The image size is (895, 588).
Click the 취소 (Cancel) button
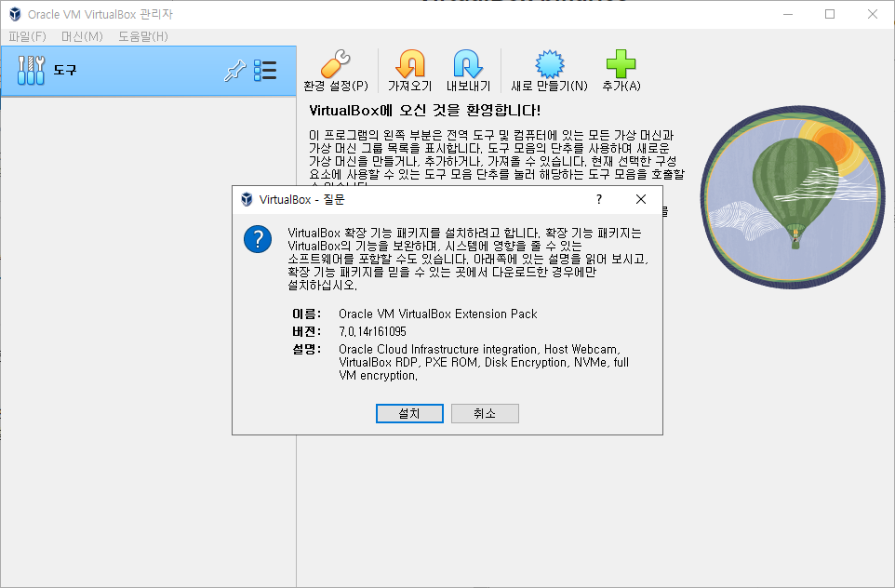pos(485,413)
